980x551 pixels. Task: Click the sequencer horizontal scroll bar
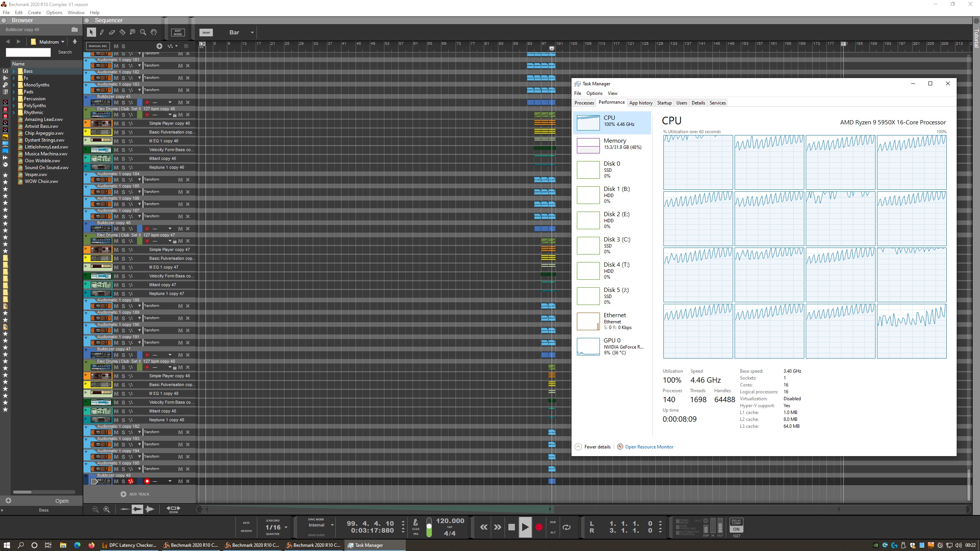click(583, 509)
